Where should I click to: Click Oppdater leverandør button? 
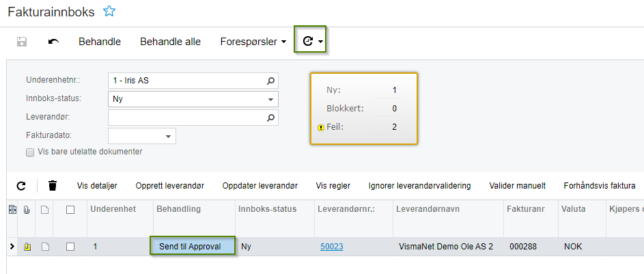tap(260, 186)
